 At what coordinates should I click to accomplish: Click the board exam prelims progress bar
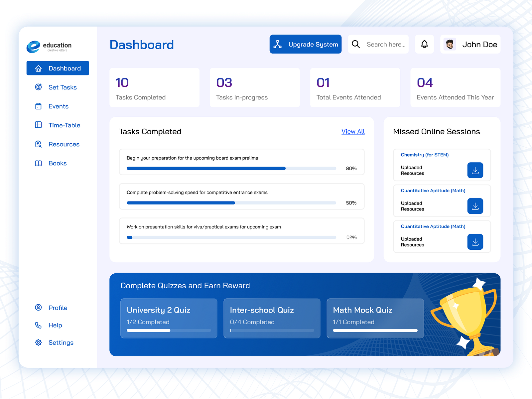point(231,168)
